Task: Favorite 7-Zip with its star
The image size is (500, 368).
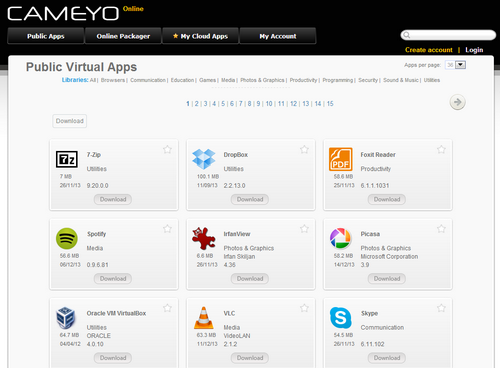Action: coord(167,149)
